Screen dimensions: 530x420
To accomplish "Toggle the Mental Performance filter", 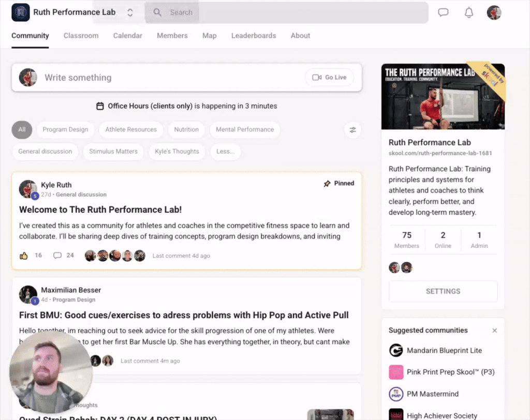I will (245, 130).
